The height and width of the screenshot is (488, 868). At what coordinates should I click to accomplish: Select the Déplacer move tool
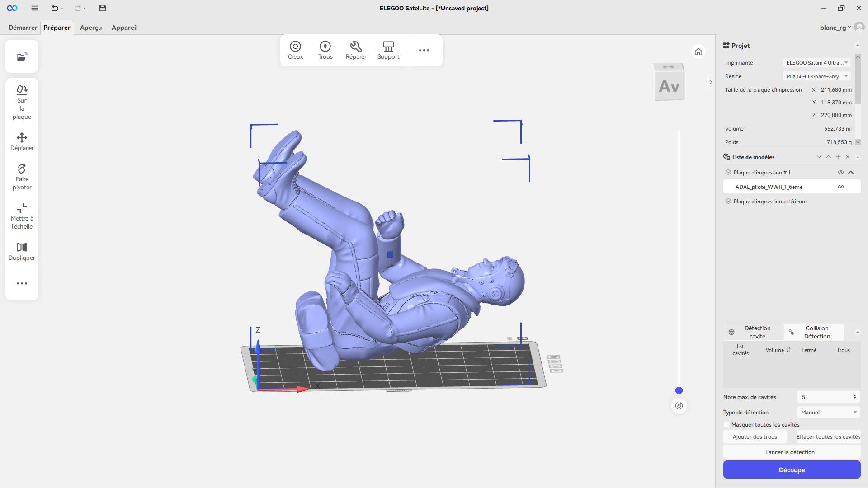[22, 141]
